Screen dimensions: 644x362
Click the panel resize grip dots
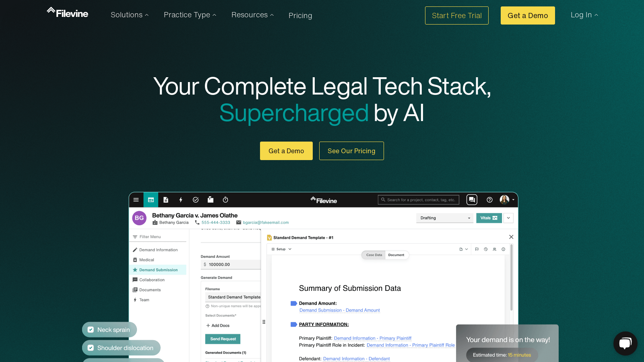pyautogui.click(x=264, y=322)
